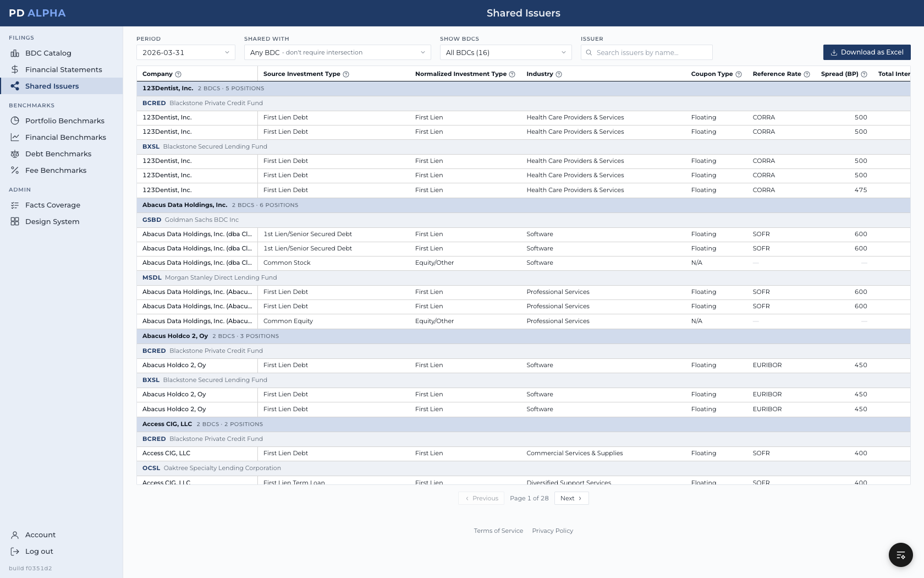The width and height of the screenshot is (924, 578).
Task: Open the Show BDCs All BDCs dropdown
Action: 506,53
